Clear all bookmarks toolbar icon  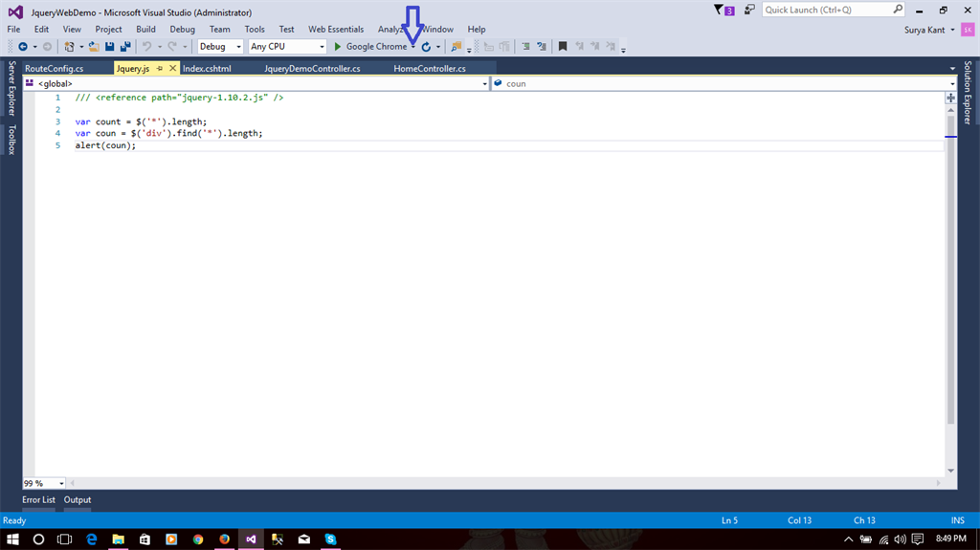pyautogui.click(x=611, y=46)
